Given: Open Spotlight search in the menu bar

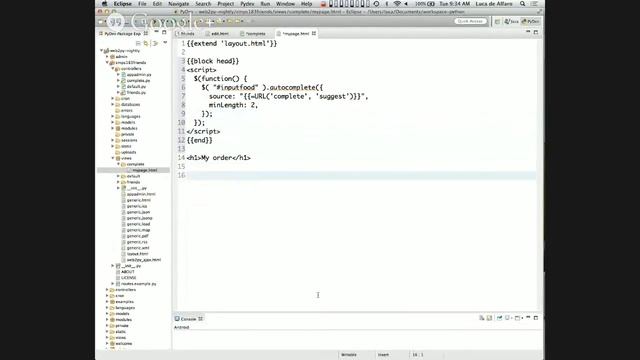Looking at the screenshot, I should point(522,4).
